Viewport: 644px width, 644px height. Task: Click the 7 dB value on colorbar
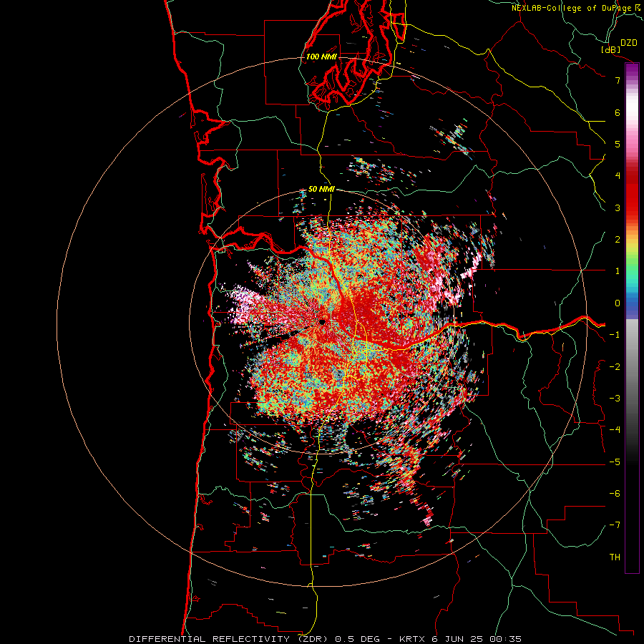618,80
